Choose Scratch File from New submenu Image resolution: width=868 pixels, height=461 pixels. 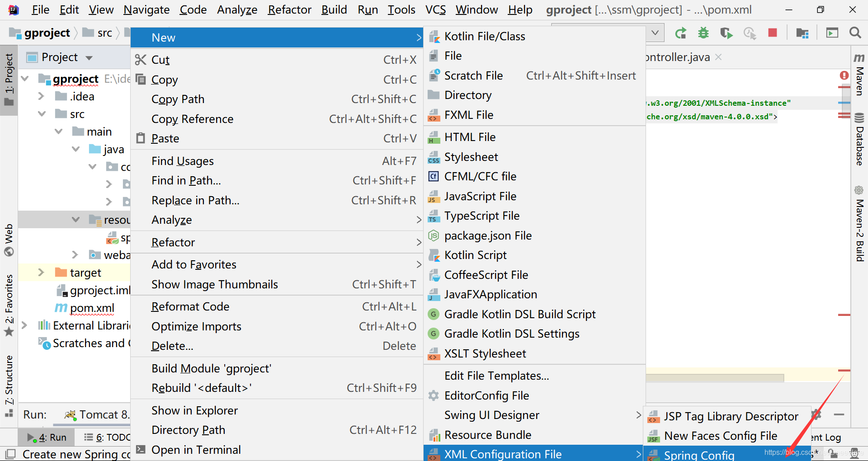point(534,75)
